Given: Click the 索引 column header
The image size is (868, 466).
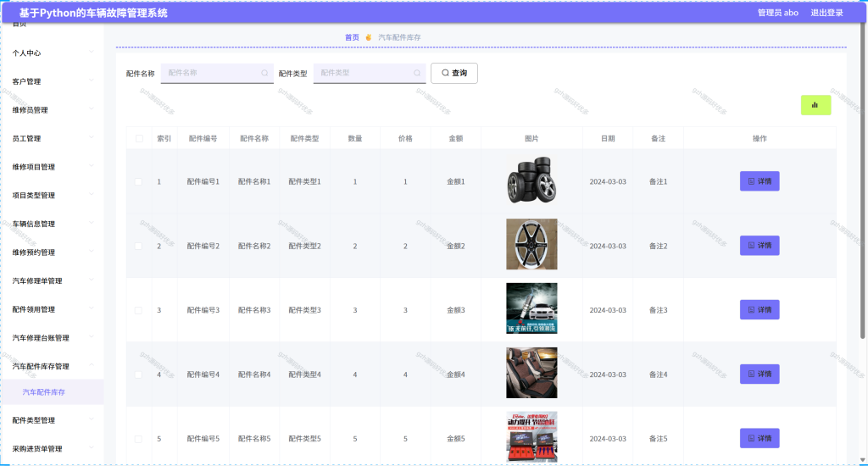Looking at the screenshot, I should click(164, 138).
